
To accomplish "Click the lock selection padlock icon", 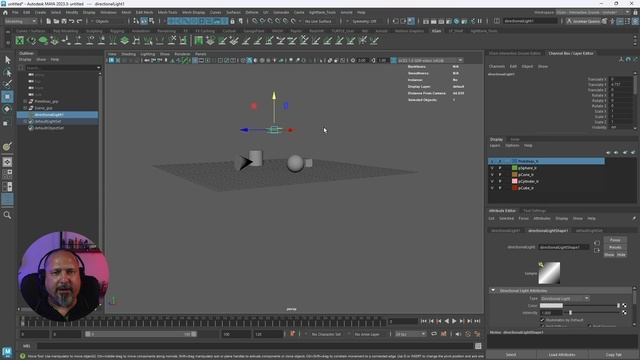I will tap(233, 21).
